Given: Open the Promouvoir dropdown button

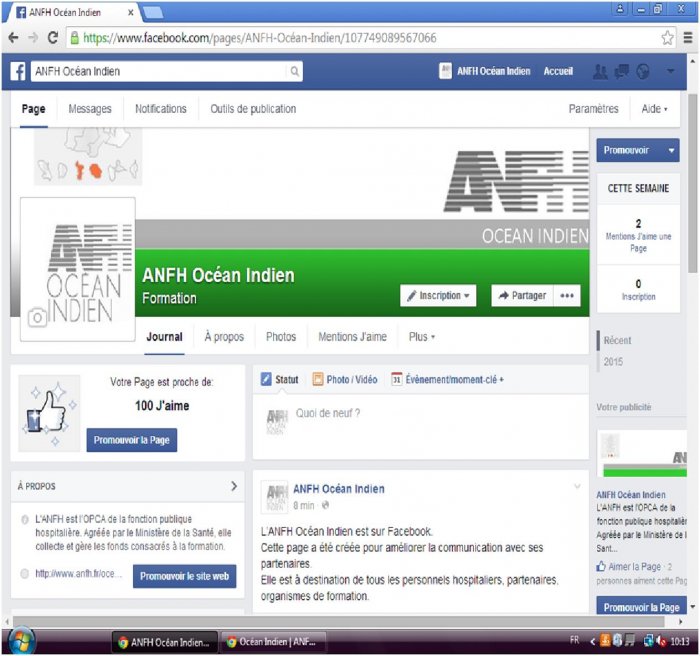Looking at the screenshot, I should [x=637, y=151].
